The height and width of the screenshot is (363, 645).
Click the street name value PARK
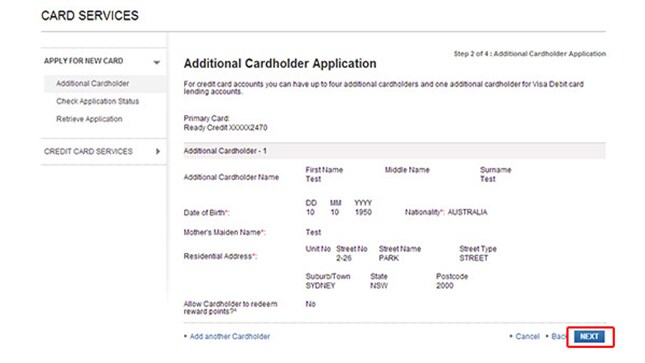click(x=389, y=258)
